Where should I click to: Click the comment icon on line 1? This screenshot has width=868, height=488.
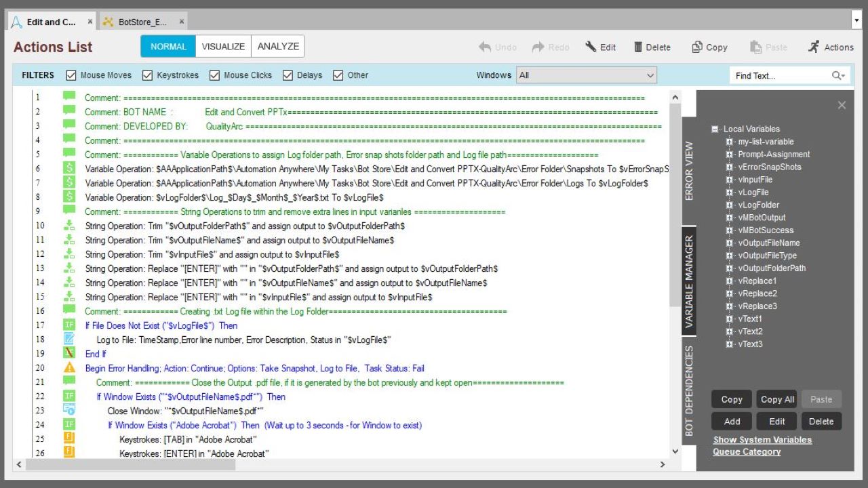tap(69, 97)
